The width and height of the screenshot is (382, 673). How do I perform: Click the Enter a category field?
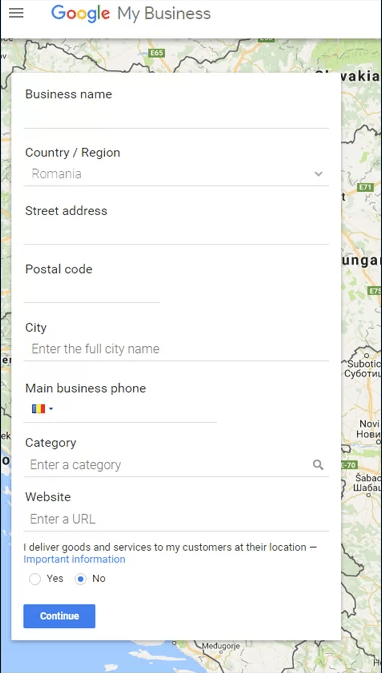(x=170, y=465)
